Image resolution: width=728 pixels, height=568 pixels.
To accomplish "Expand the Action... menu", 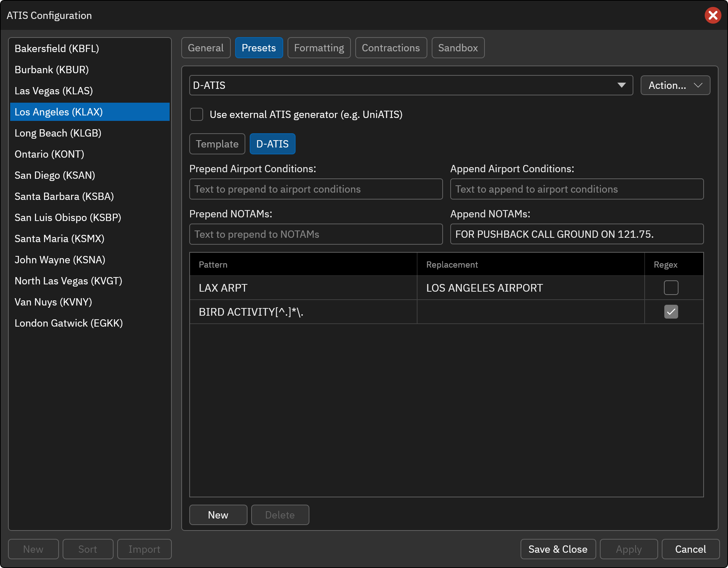I will click(675, 85).
